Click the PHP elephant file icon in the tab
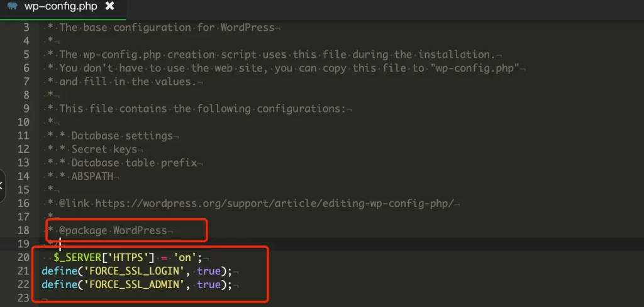Image resolution: width=644 pixels, height=307 pixels. point(13,6)
